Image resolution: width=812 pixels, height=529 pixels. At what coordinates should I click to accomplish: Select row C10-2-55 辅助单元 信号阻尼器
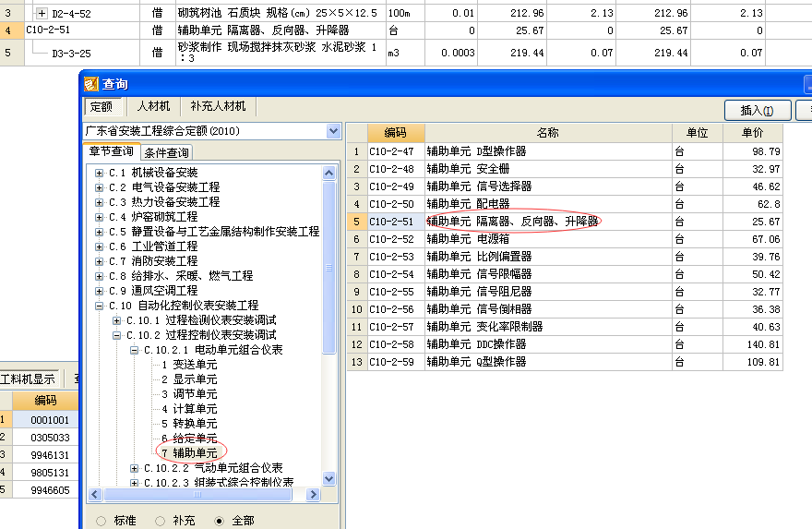[x=565, y=293]
